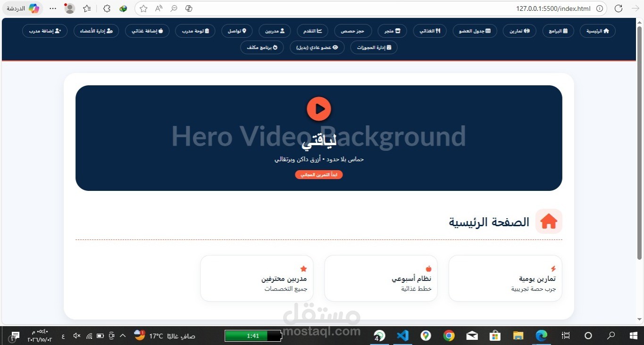Open Visual Studio Code from taskbar

click(402, 336)
